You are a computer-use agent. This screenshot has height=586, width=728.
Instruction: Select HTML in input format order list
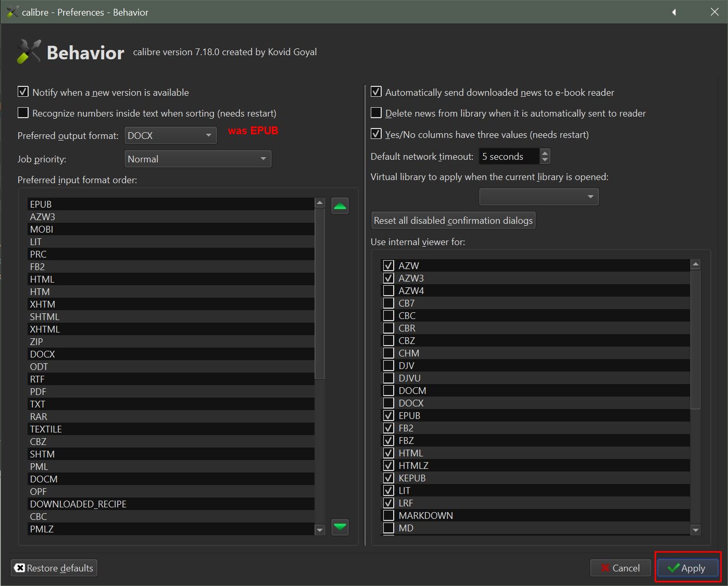coord(171,279)
